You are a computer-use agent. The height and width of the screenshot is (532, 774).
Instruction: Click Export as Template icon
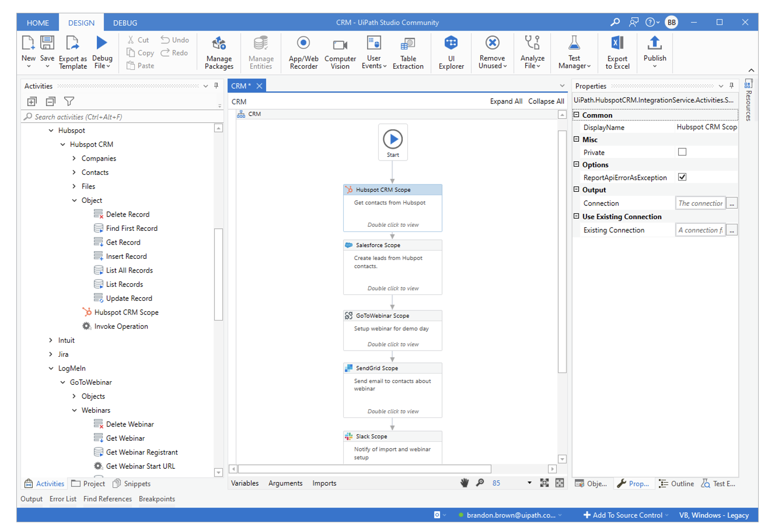72,43
